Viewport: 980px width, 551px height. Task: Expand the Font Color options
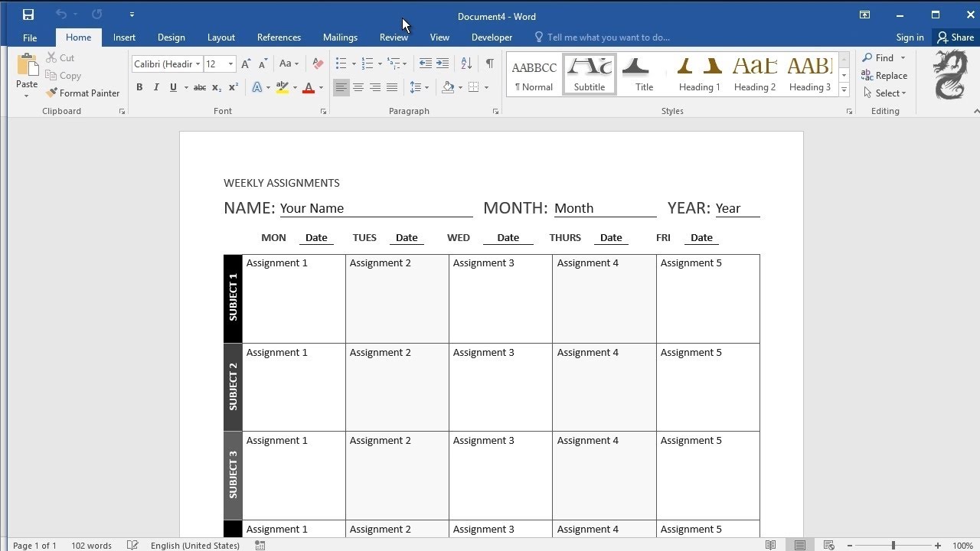click(x=319, y=86)
